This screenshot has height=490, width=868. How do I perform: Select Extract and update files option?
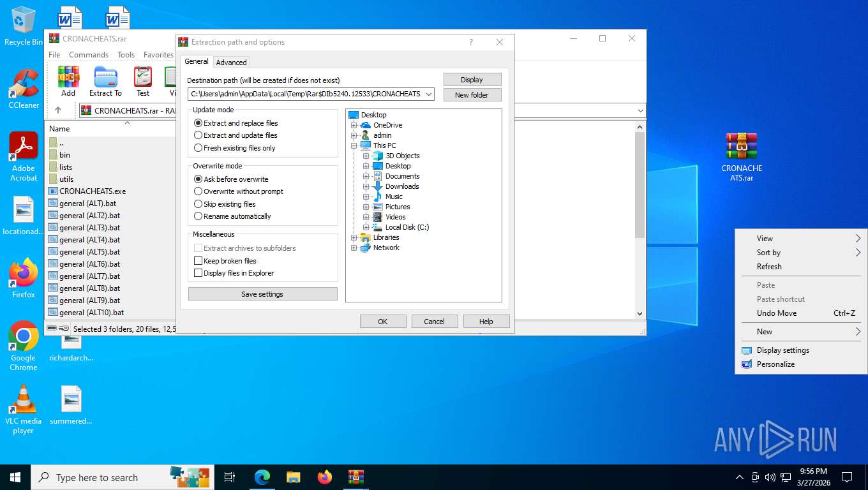coord(236,135)
